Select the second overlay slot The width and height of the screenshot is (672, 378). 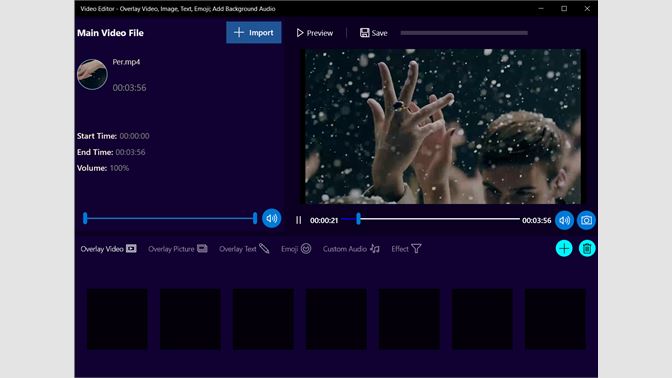point(190,319)
